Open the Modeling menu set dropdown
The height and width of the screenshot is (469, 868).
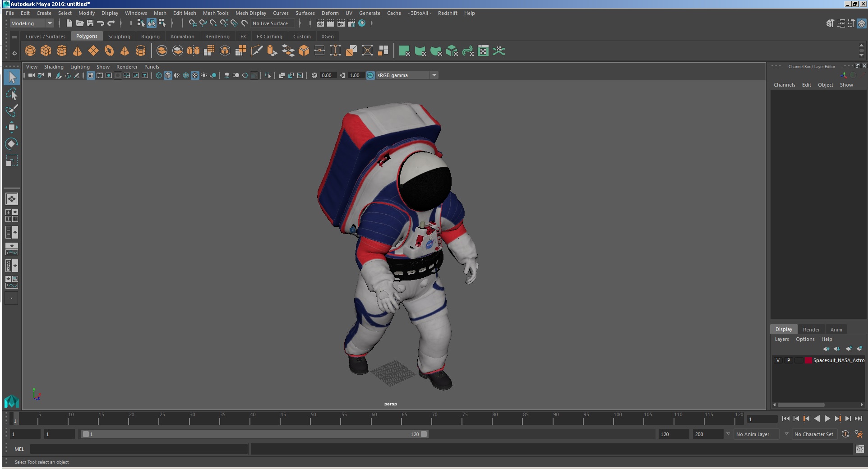tap(32, 23)
